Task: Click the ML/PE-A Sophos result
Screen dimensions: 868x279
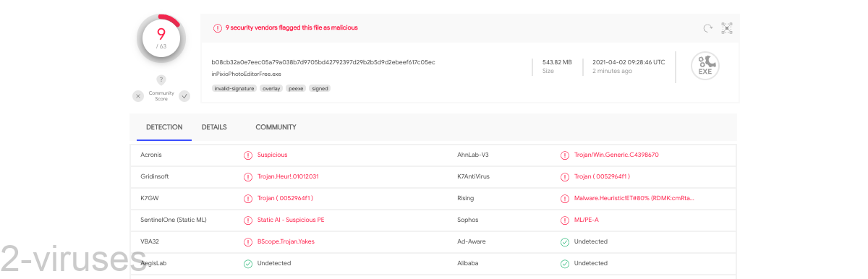Action: click(587, 220)
